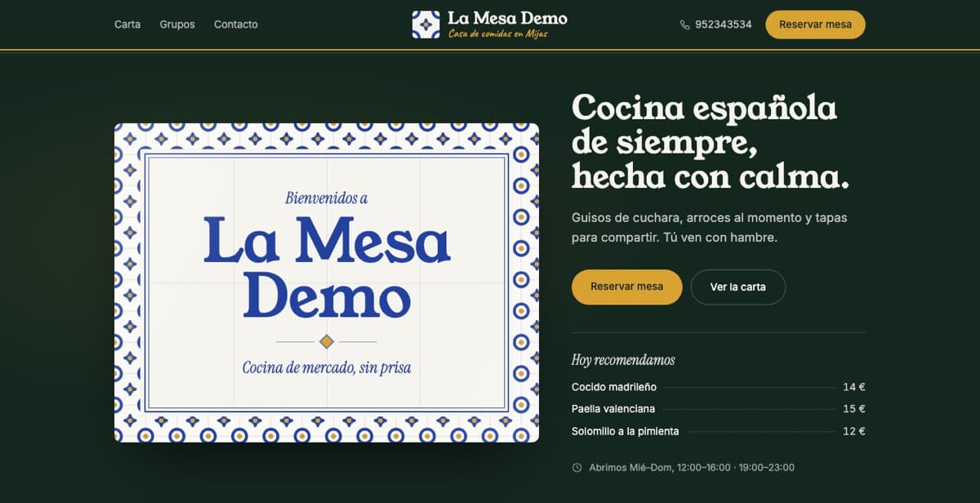Click the tiled welcome image of La Mesa Demo

tap(327, 283)
